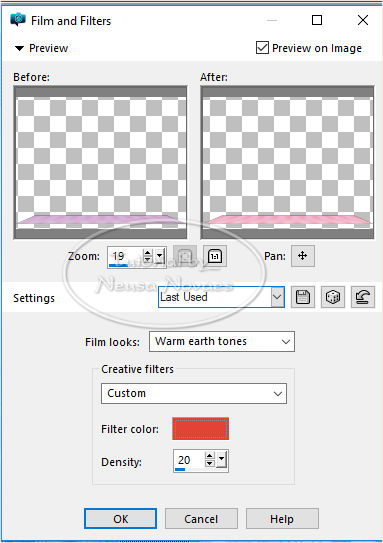
Task: Click the Pan crosshair icon
Action: pyautogui.click(x=303, y=256)
